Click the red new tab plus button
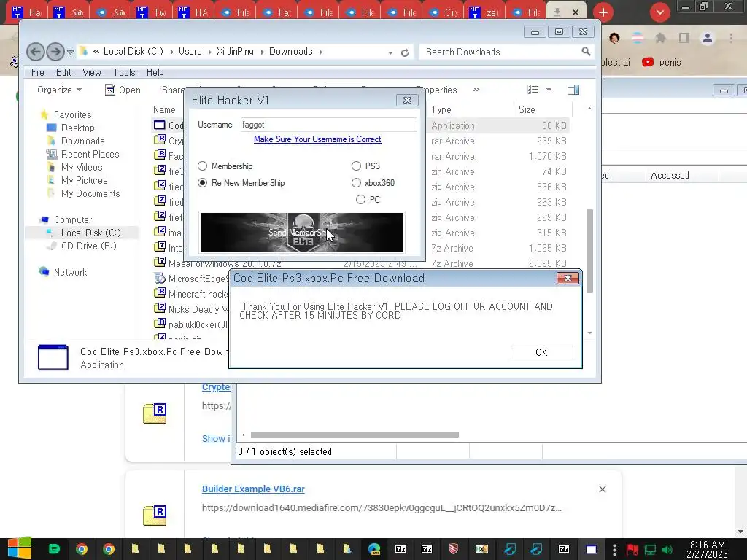This screenshot has width=747, height=560. 603,12
